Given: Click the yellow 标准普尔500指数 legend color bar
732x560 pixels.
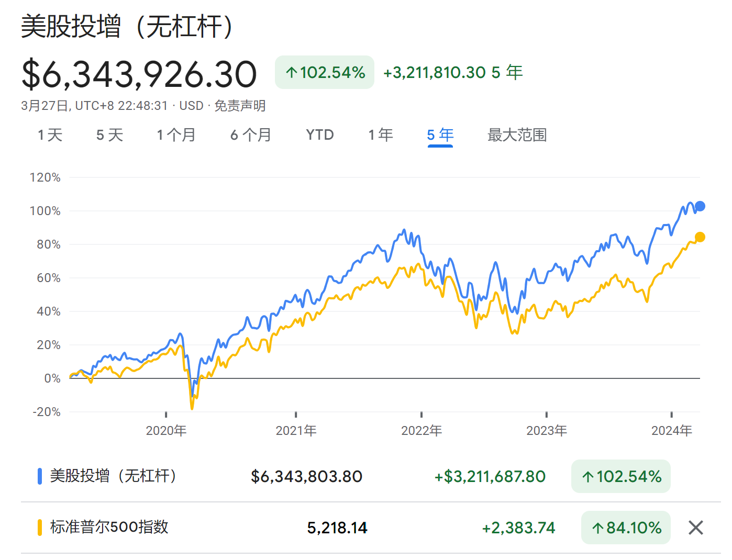Looking at the screenshot, I should [40, 528].
